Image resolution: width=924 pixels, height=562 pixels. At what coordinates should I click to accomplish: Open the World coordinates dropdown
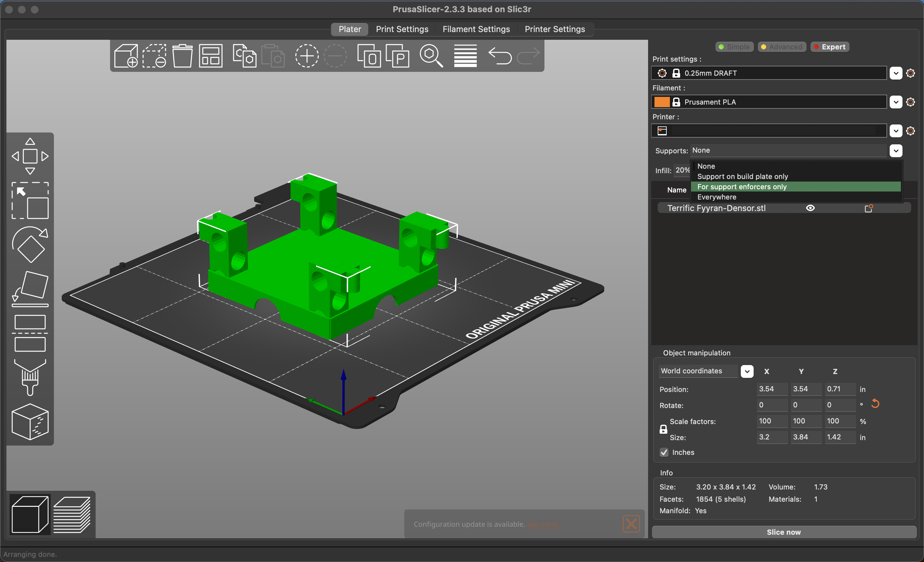tap(747, 371)
